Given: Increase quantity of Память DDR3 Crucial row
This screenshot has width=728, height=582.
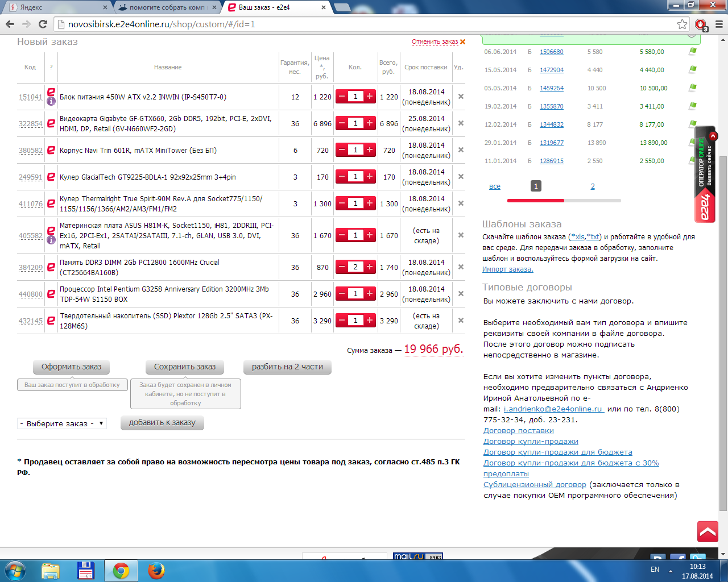Looking at the screenshot, I should (x=370, y=267).
